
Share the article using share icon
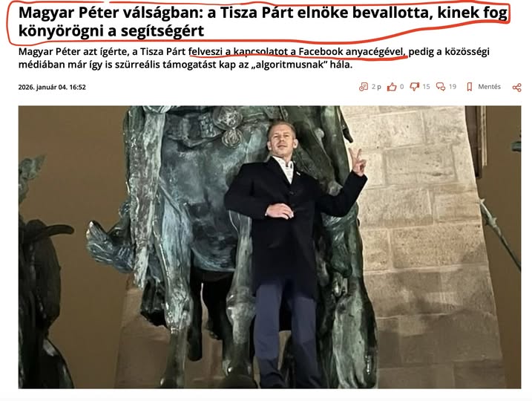click(516, 88)
